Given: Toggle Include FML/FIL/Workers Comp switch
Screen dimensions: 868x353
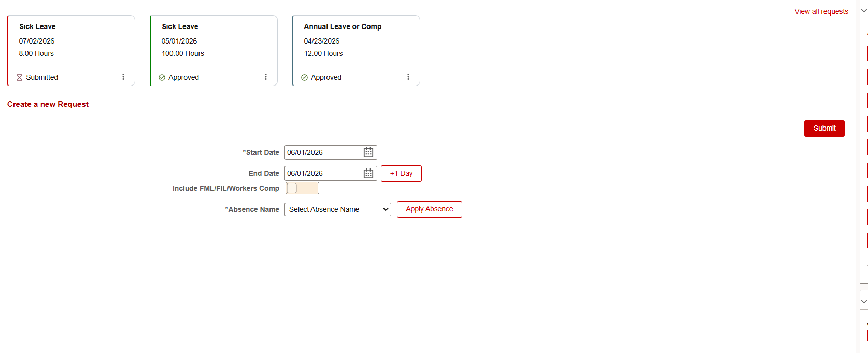Looking at the screenshot, I should tap(302, 188).
